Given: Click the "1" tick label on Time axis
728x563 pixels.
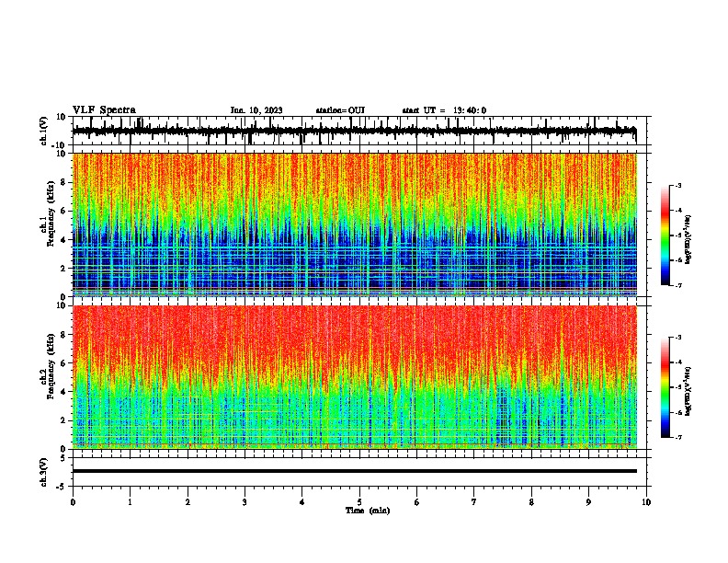Looking at the screenshot, I should 130,502.
